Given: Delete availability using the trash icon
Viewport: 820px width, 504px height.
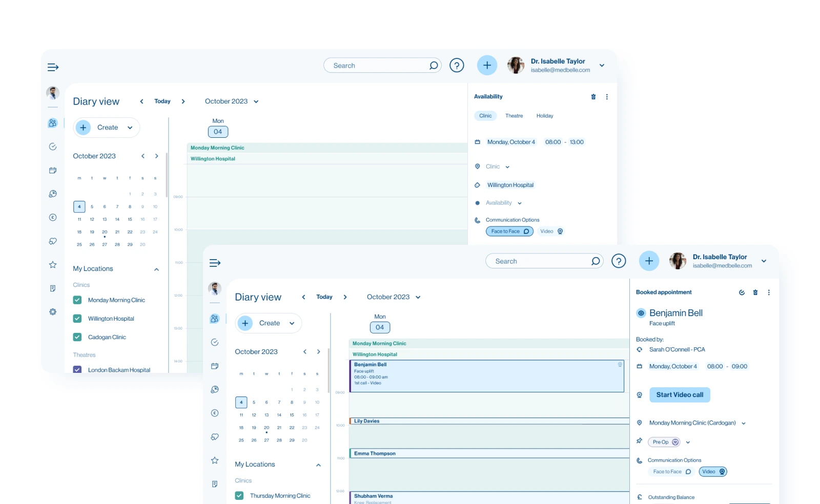Looking at the screenshot, I should click(593, 97).
